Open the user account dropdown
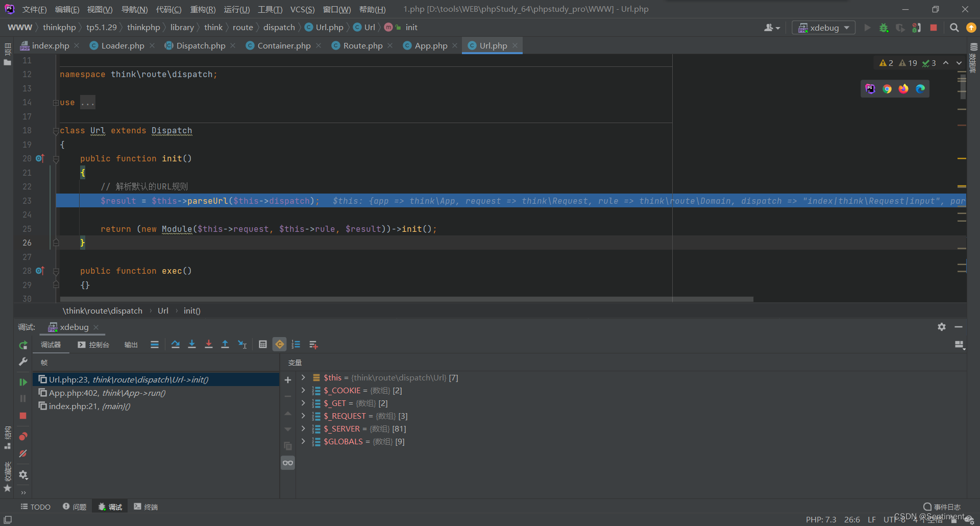Screen dimensions: 980x526 772,28
